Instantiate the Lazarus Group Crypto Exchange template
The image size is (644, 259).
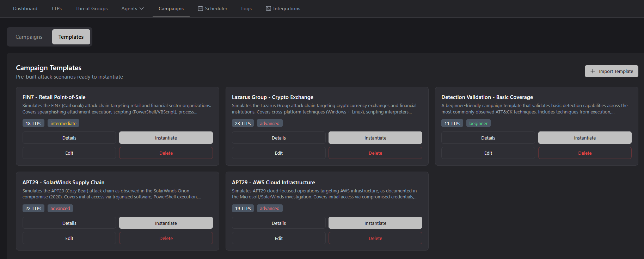pyautogui.click(x=375, y=138)
